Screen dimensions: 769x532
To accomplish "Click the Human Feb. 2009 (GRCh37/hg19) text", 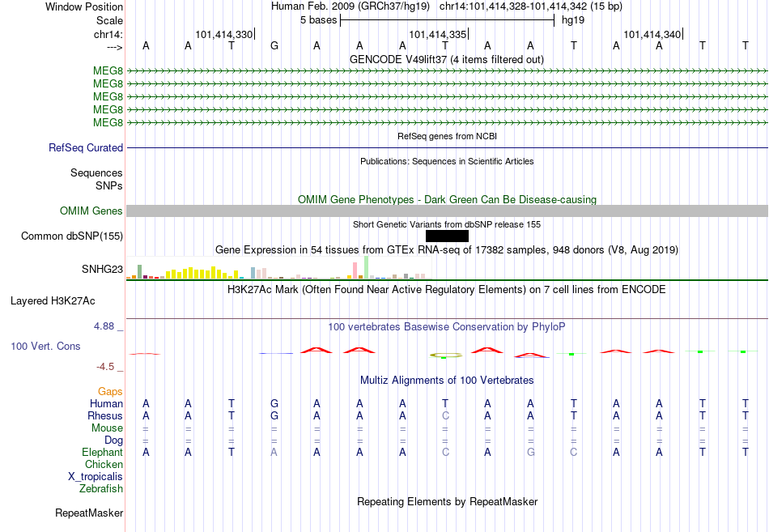I will click(351, 6).
